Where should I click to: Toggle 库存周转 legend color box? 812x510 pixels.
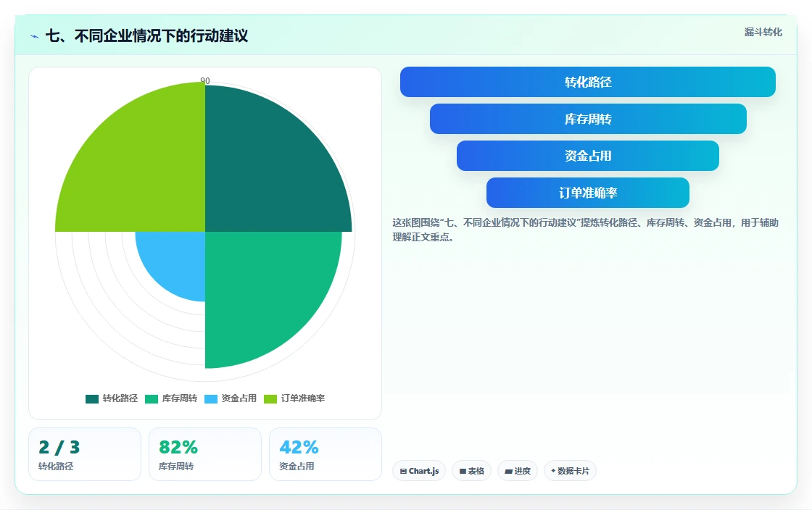152,398
